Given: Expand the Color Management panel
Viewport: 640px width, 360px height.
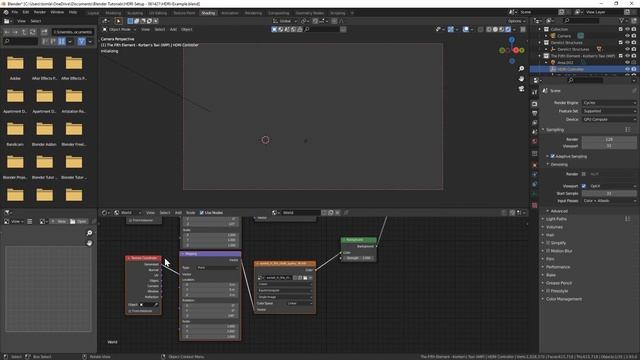Looking at the screenshot, I should click(x=564, y=299).
